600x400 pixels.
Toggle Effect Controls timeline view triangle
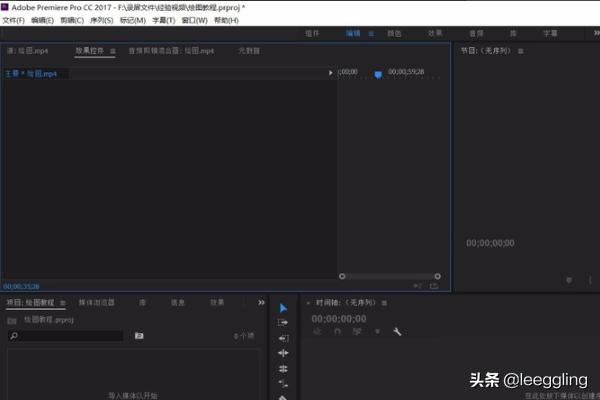pos(331,73)
